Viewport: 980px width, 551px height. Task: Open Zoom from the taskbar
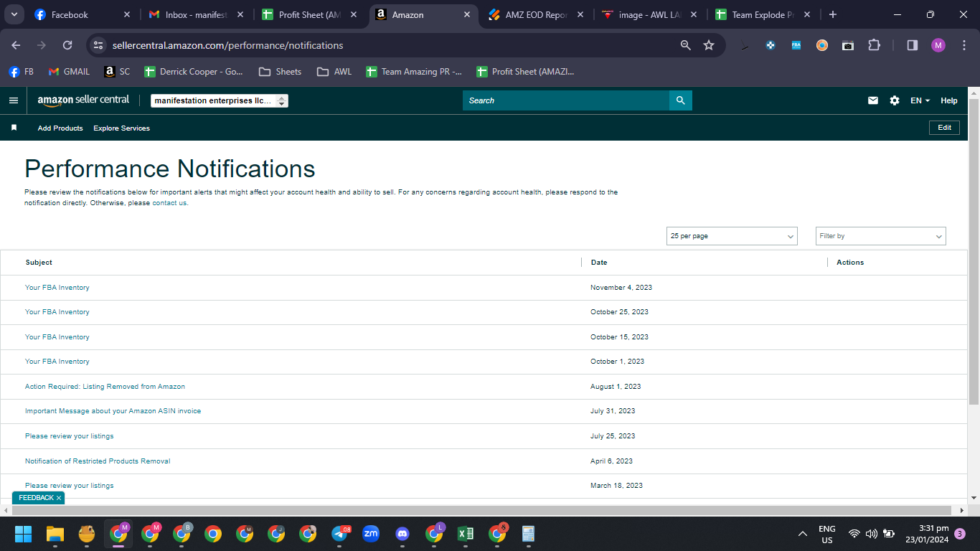[x=371, y=534]
